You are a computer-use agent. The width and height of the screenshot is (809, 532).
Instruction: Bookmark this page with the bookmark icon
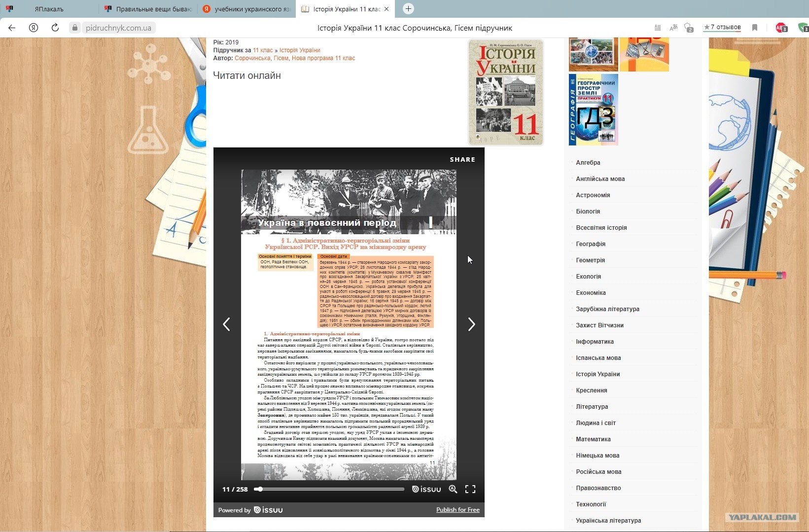click(x=755, y=28)
